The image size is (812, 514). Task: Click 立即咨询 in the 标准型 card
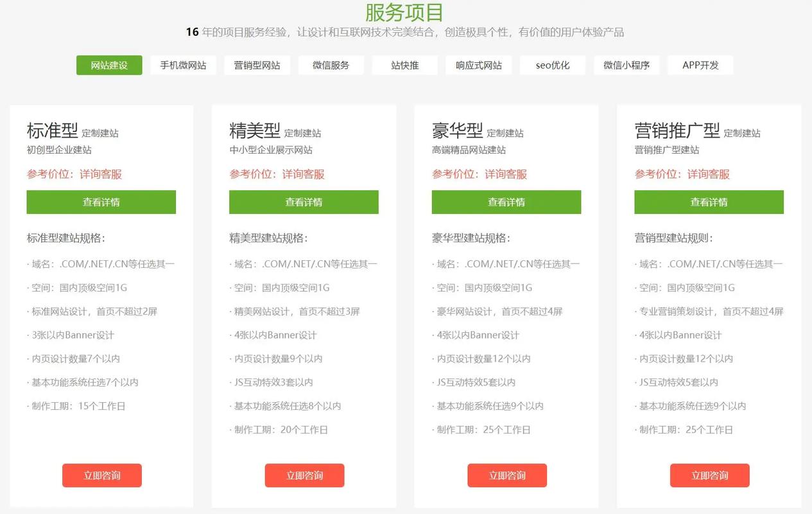pyautogui.click(x=101, y=475)
